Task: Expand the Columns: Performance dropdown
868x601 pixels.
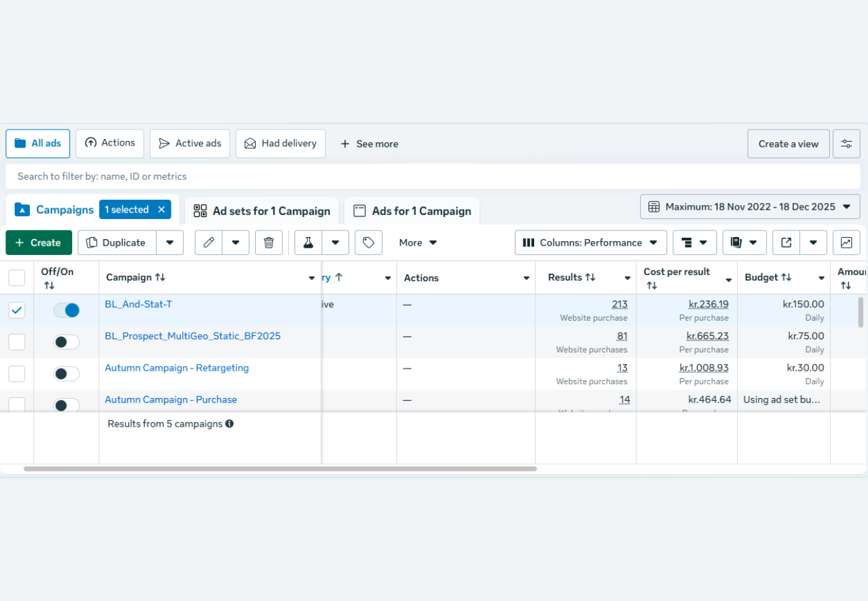Action: pyautogui.click(x=590, y=242)
